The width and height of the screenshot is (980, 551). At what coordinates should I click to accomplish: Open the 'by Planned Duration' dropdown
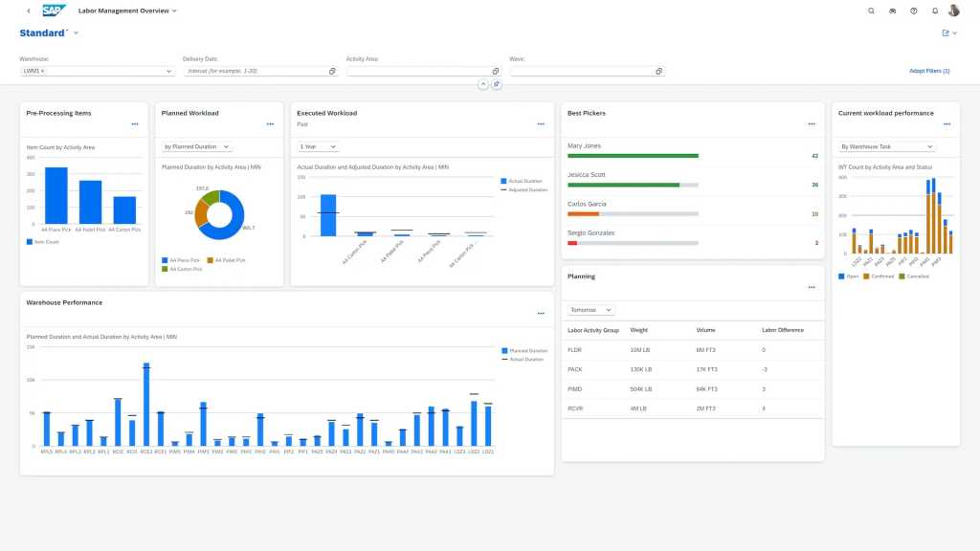pyautogui.click(x=197, y=146)
